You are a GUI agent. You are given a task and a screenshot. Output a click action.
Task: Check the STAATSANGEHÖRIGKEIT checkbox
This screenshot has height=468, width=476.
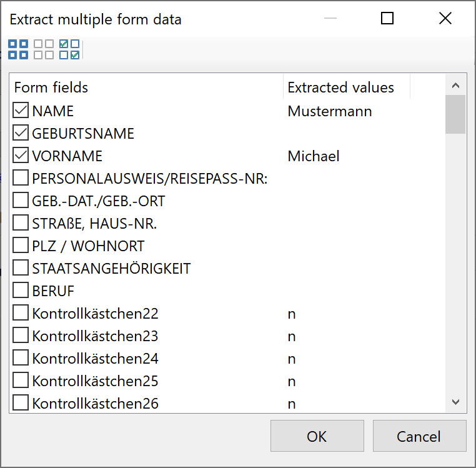21,267
